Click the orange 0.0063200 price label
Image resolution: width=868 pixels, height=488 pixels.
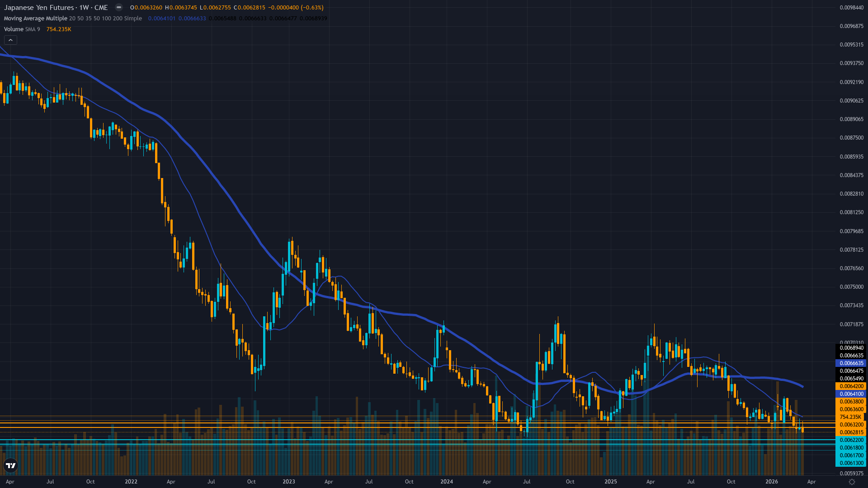point(851,425)
